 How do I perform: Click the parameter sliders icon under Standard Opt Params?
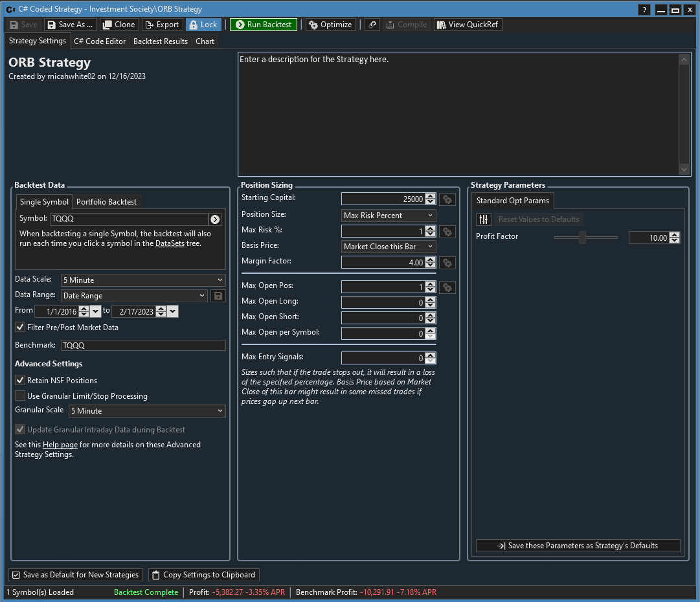484,219
